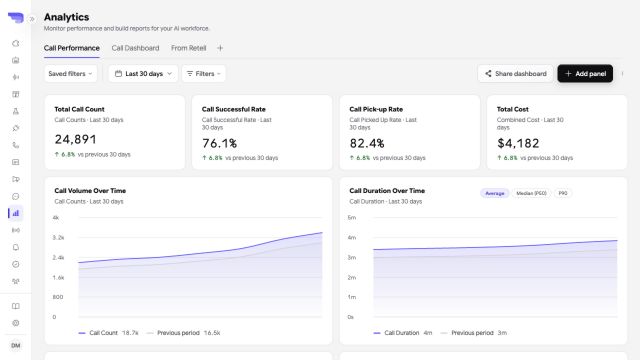
Task: Click the Share dashboard button
Action: (x=516, y=73)
